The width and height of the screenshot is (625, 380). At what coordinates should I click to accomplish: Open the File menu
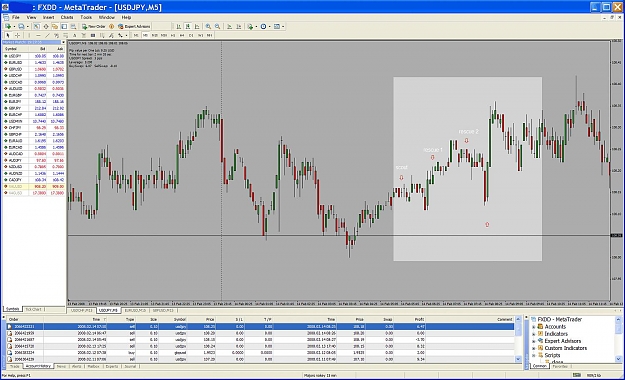tap(16, 17)
